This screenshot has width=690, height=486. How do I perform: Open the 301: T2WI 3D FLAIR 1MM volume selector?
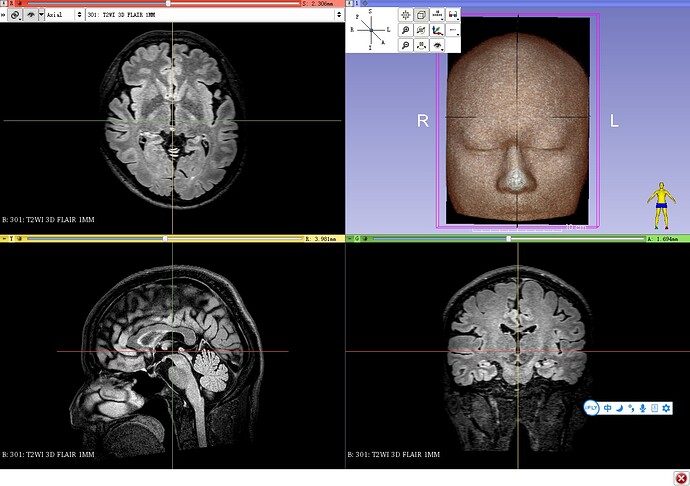tap(214, 15)
